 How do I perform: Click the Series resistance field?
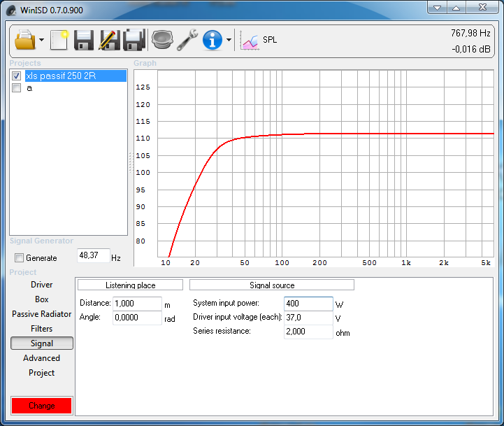(308, 332)
